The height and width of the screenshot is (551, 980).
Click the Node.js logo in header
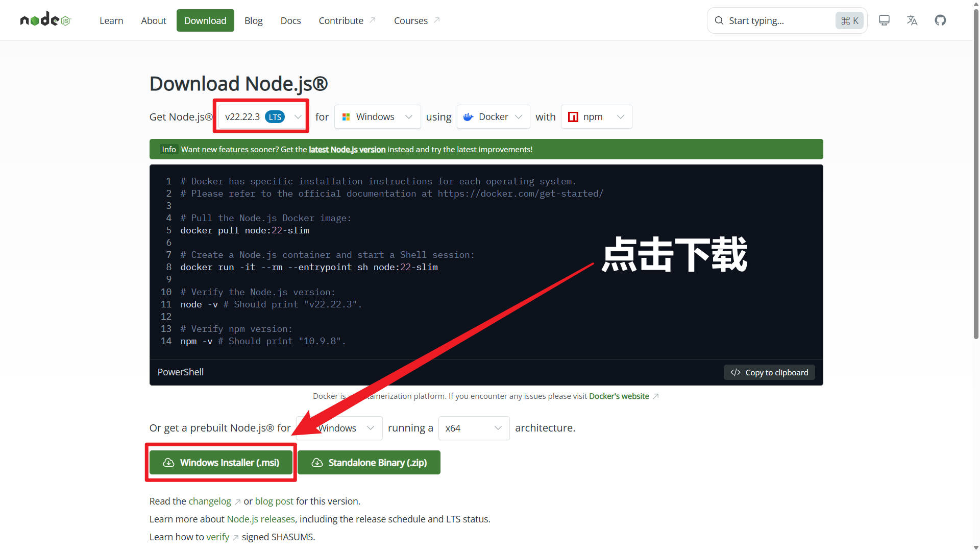[45, 19]
